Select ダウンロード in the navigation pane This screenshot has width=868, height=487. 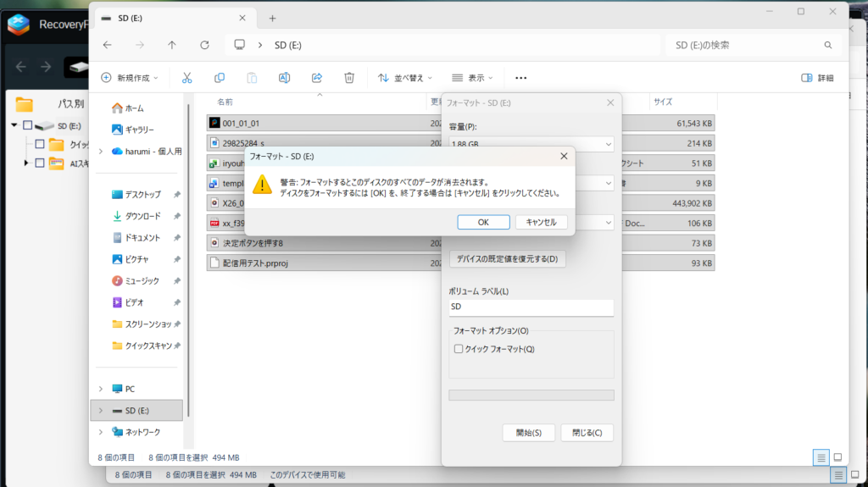click(x=143, y=216)
